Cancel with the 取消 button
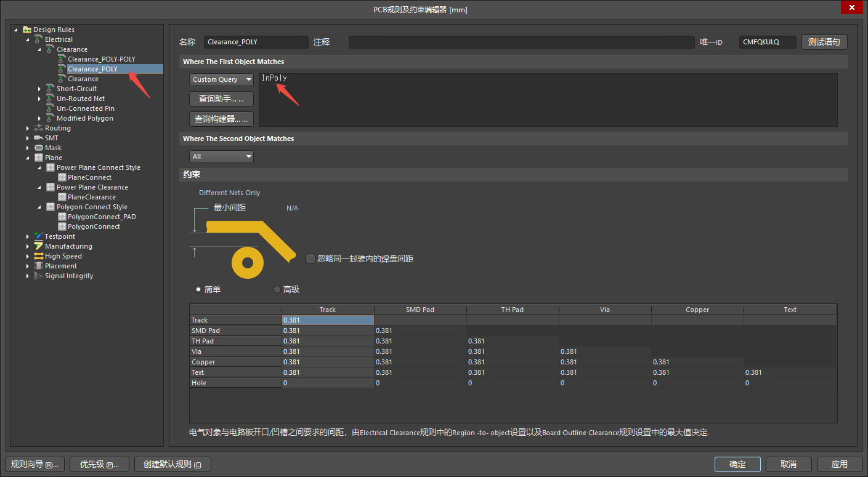868x477 pixels. point(789,464)
